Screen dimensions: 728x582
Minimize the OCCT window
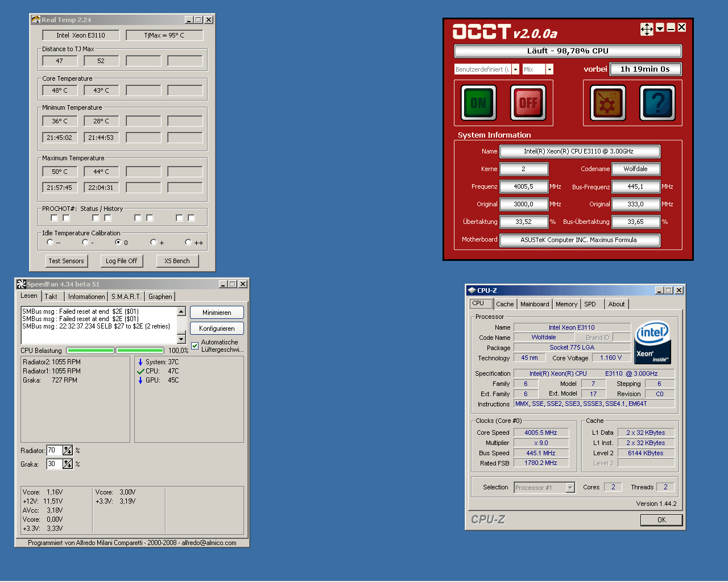671,27
